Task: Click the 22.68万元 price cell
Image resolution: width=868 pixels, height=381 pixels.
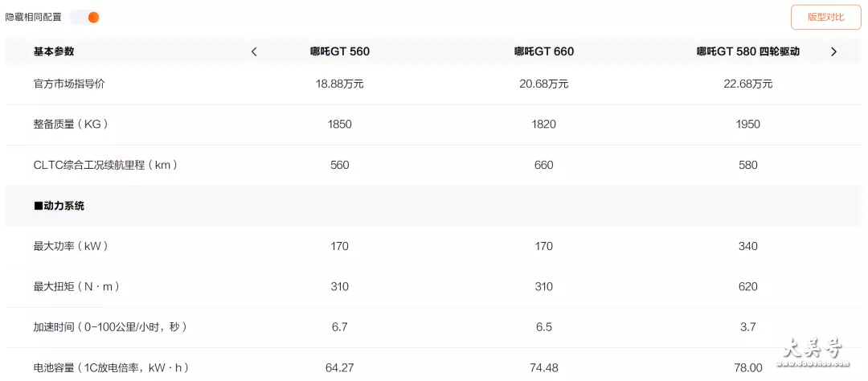Action: (x=748, y=84)
